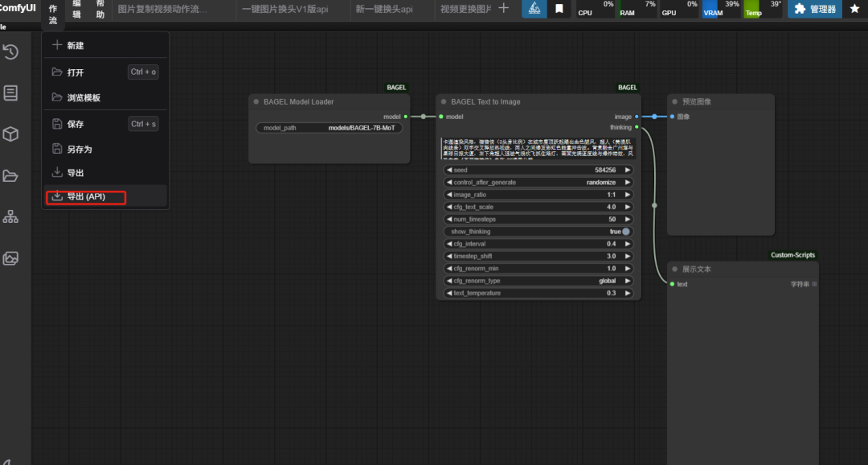Click the RAM usage monitor
868x465 pixels.
point(637,9)
